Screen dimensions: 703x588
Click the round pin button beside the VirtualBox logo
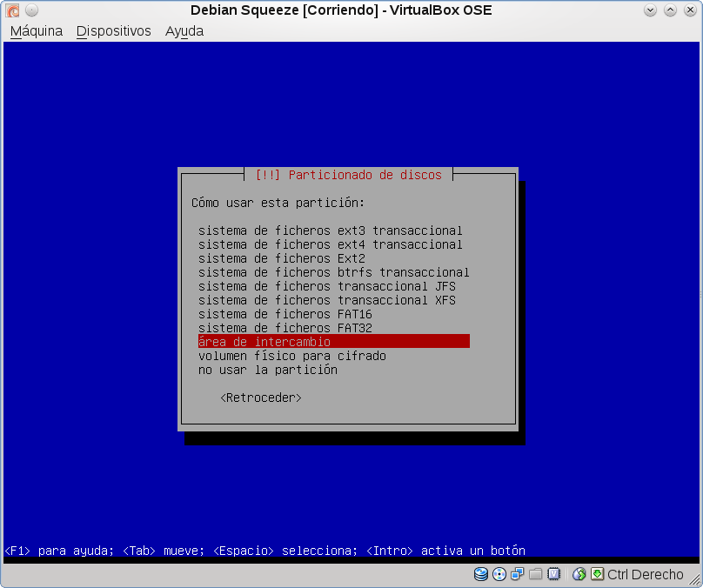coord(31,10)
